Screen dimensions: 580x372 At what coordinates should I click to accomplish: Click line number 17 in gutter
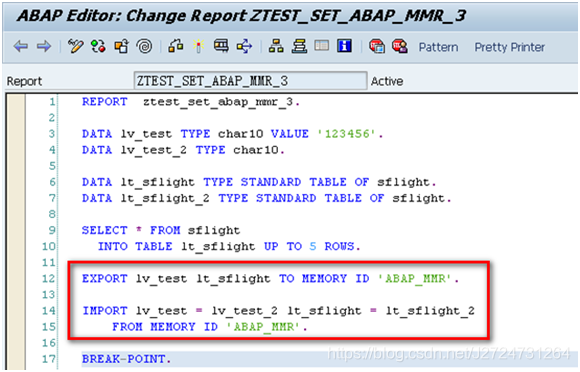coord(48,359)
